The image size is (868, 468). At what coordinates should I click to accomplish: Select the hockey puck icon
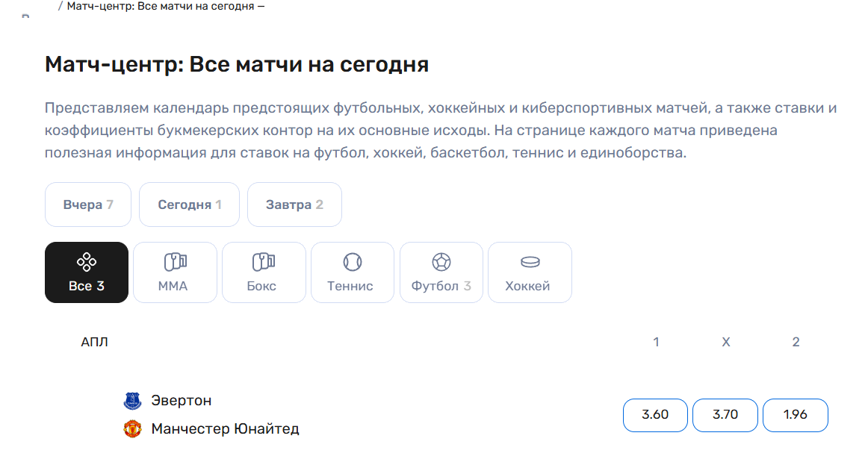[530, 260]
